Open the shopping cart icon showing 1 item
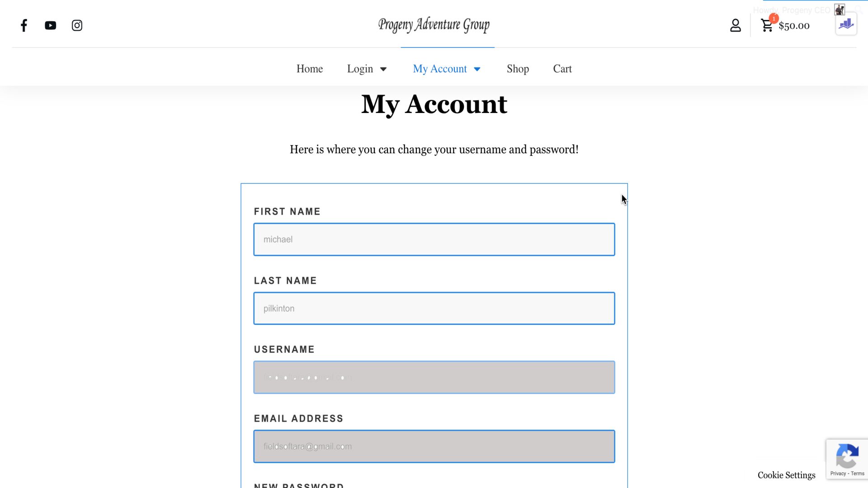This screenshot has width=868, height=488. point(767,26)
